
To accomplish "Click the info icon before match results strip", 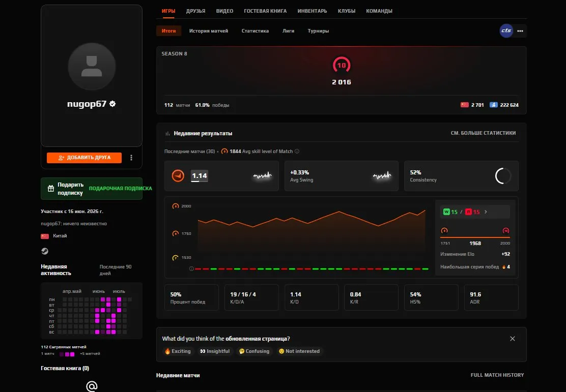I will [192, 268].
